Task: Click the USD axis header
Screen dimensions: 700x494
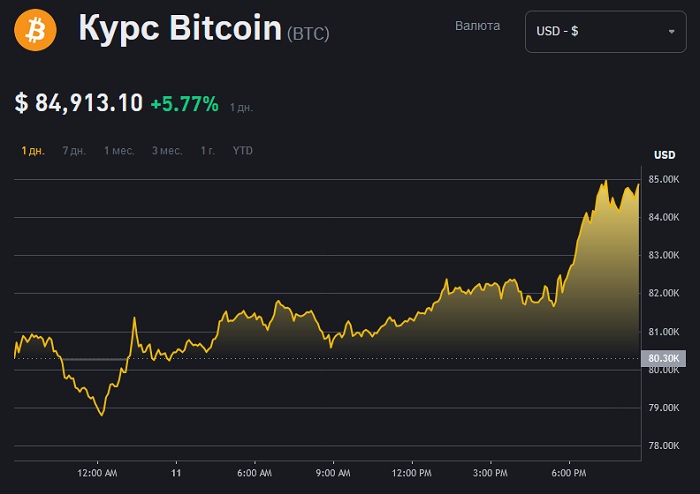Action: point(665,155)
